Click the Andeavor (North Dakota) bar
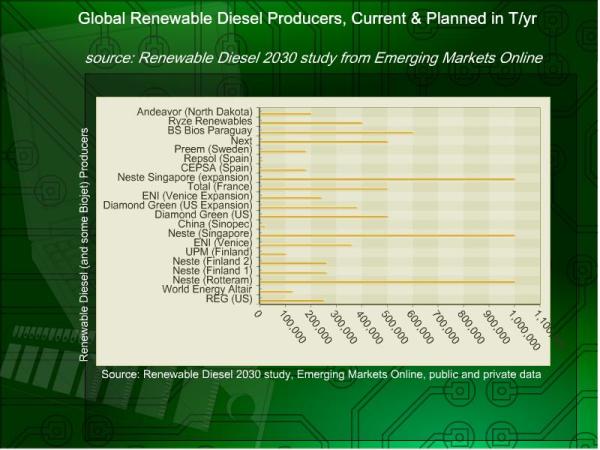Image resolution: width=600 pixels, height=450 pixels. click(x=285, y=114)
